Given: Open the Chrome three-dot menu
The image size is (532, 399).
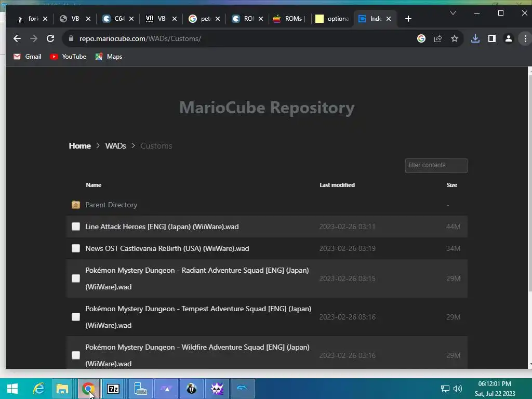Looking at the screenshot, I should tap(525, 38).
